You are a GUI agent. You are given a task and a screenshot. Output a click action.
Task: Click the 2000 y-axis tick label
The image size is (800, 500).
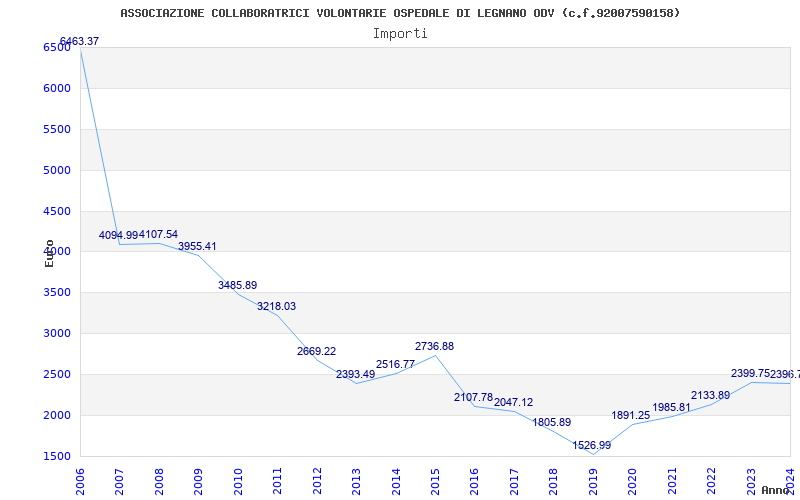57,415
